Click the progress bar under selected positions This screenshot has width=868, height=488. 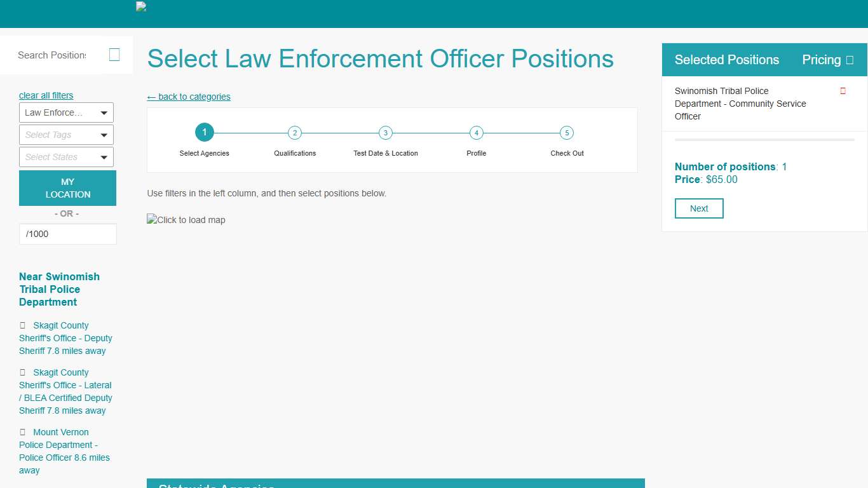764,140
